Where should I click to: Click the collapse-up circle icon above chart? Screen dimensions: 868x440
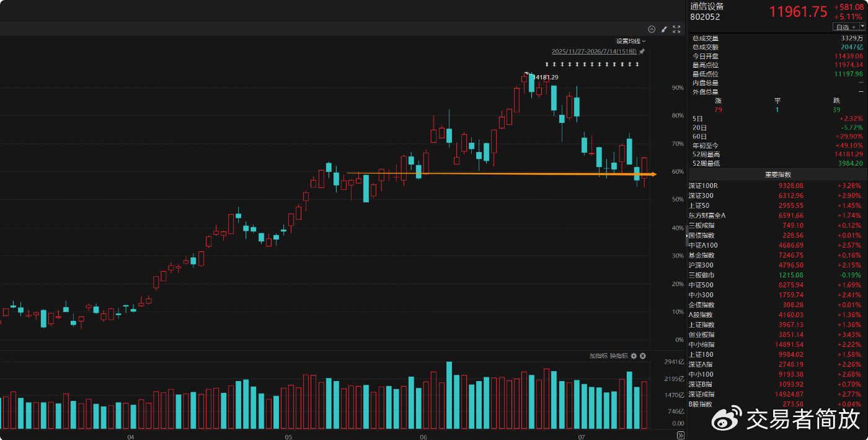[652, 29]
